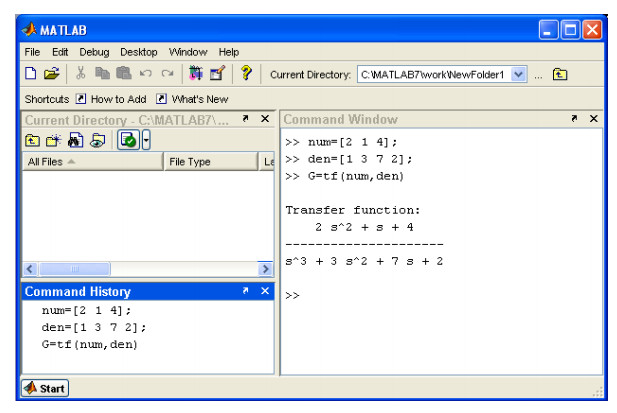Open the What's New shortcut
The height and width of the screenshot is (413, 617).
[x=192, y=99]
